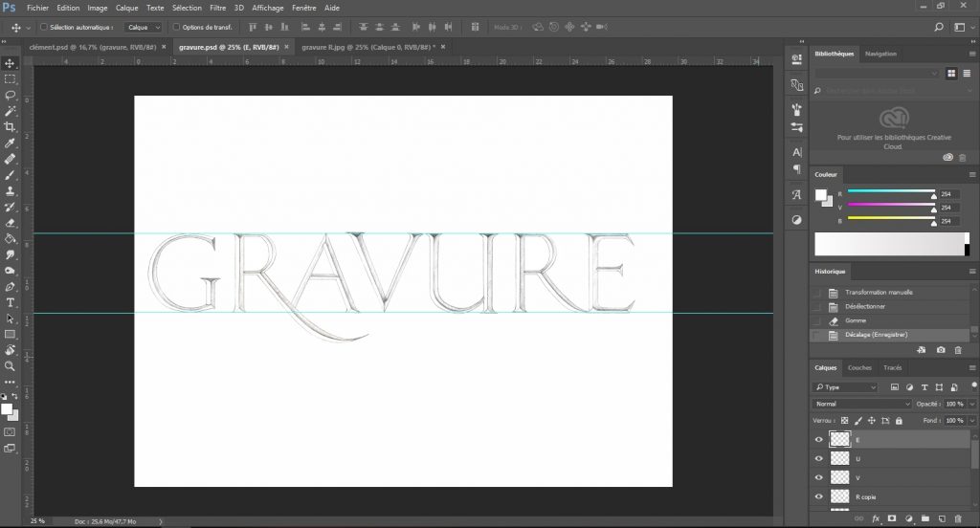
Task: Toggle lock all layer icon
Action: point(899,421)
